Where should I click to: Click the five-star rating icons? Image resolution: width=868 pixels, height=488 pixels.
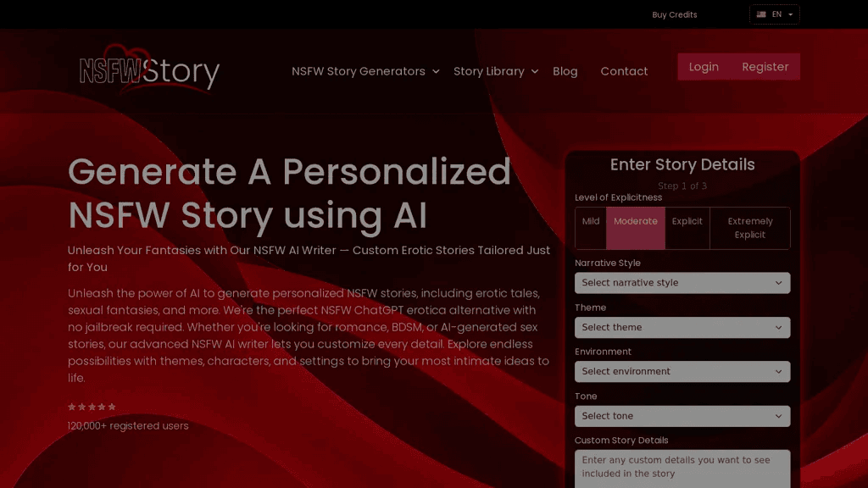tap(92, 407)
